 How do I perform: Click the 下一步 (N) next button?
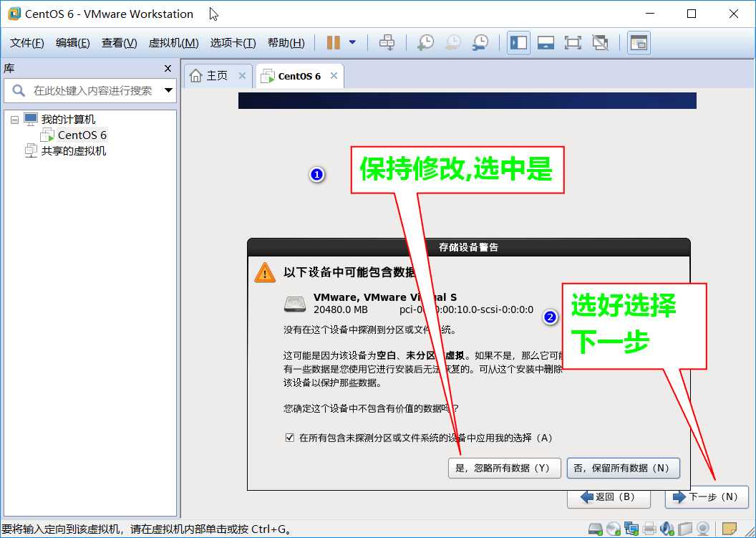click(x=707, y=497)
